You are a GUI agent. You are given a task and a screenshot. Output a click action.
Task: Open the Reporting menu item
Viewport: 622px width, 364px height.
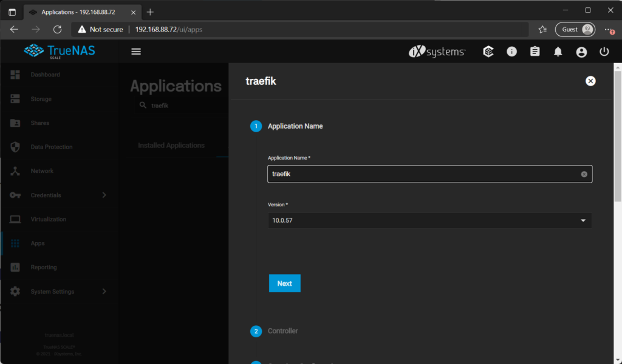click(44, 268)
